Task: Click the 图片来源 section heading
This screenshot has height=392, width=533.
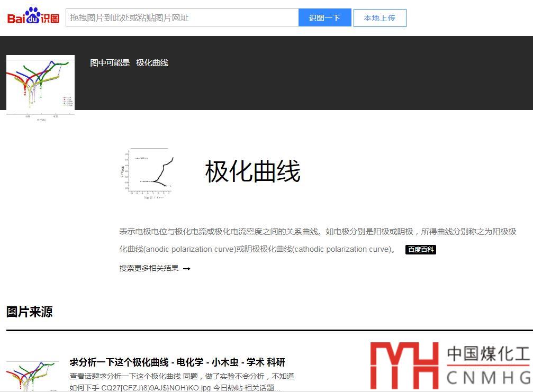Action: pyautogui.click(x=30, y=312)
